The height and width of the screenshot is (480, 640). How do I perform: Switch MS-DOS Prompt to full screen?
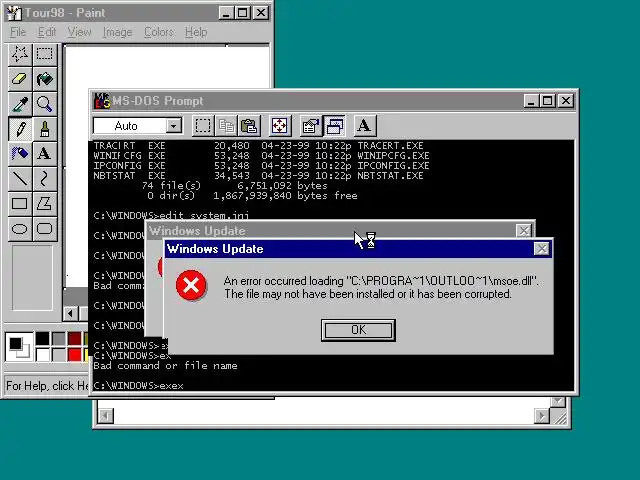coord(280,126)
